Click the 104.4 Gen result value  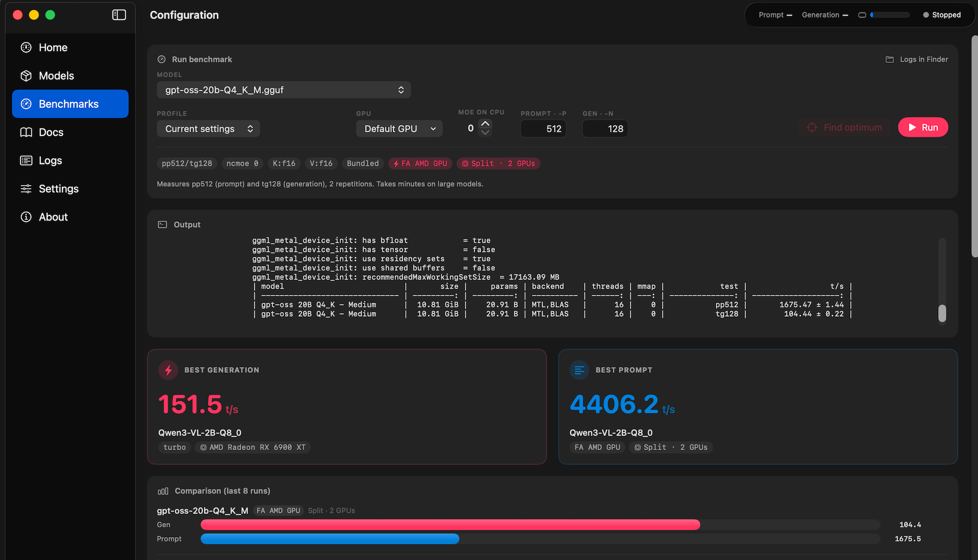(910, 525)
